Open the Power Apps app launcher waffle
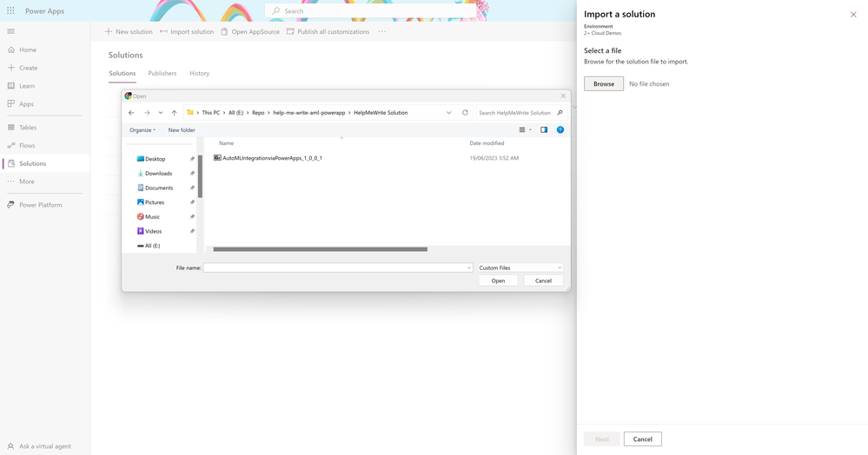Viewport: 868px width, 455px height. pos(10,10)
